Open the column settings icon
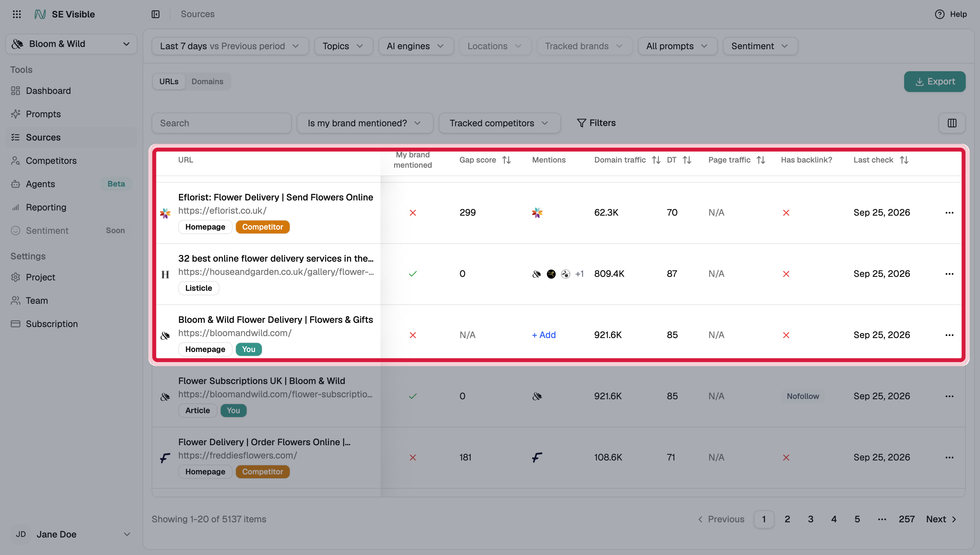 pos(952,123)
